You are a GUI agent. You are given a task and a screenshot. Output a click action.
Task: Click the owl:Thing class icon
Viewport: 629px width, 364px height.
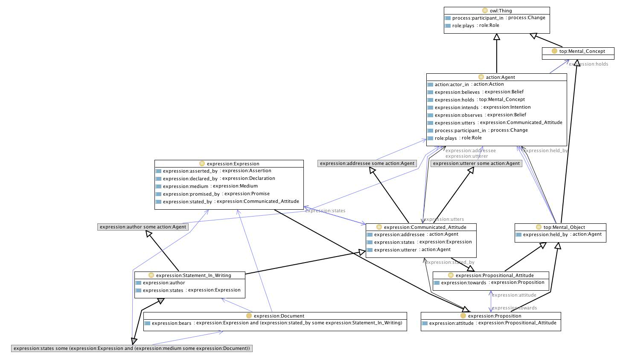485,11
